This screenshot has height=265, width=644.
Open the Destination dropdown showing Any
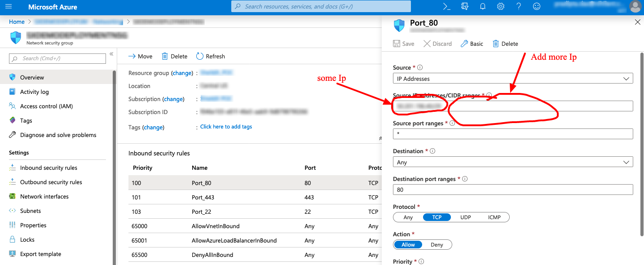click(x=513, y=162)
